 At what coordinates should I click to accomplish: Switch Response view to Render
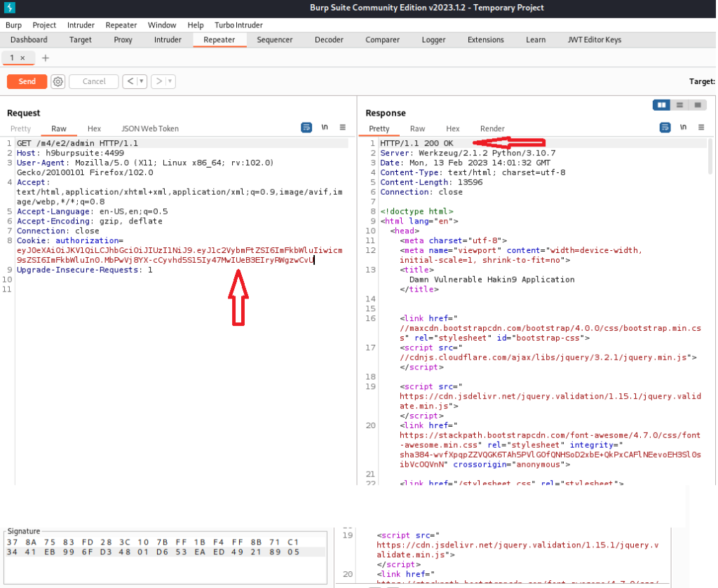493,128
